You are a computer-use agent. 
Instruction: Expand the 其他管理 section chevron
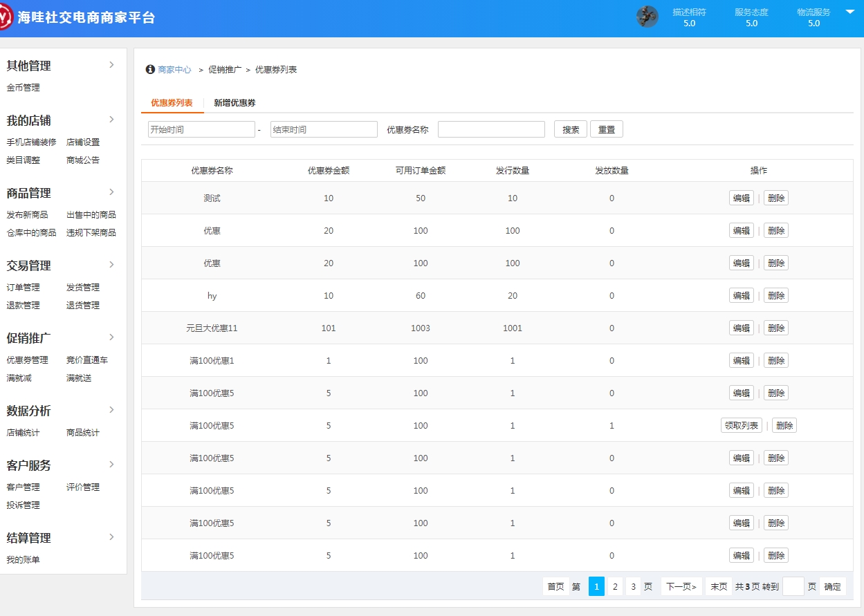(111, 65)
